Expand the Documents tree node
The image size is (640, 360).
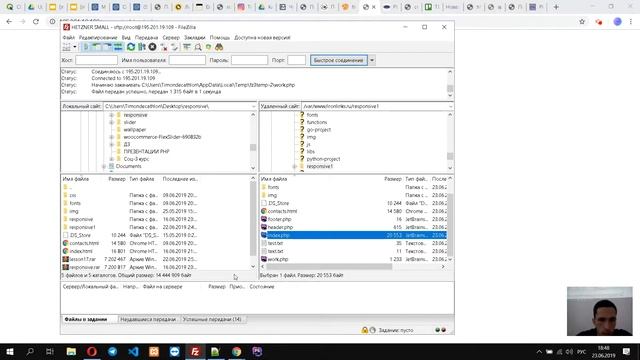[x=104, y=167]
